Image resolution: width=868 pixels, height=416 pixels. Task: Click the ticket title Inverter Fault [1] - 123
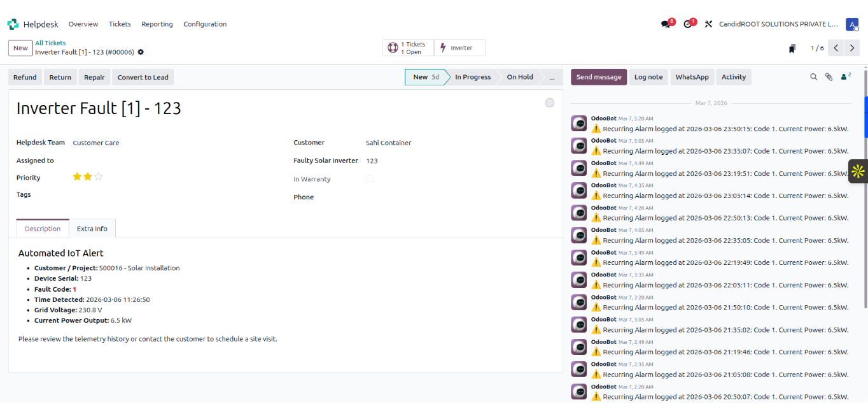tap(99, 108)
